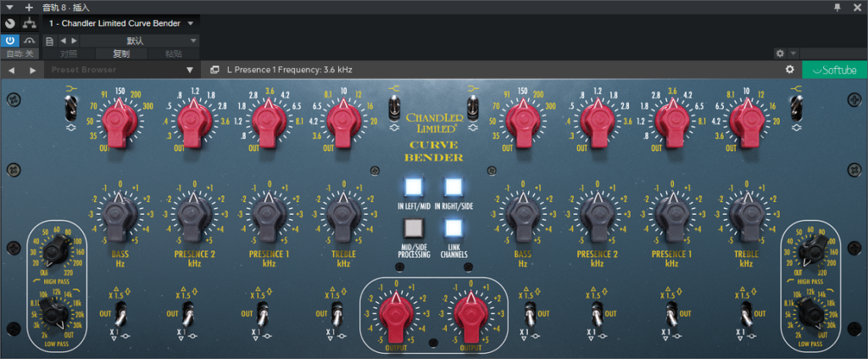This screenshot has height=359, width=868.
Task: Click the Paste (粘贴) button
Action: point(174,53)
